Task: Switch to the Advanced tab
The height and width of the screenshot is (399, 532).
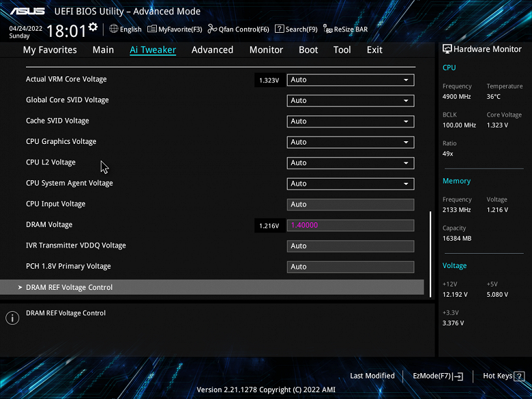Action: [212, 50]
